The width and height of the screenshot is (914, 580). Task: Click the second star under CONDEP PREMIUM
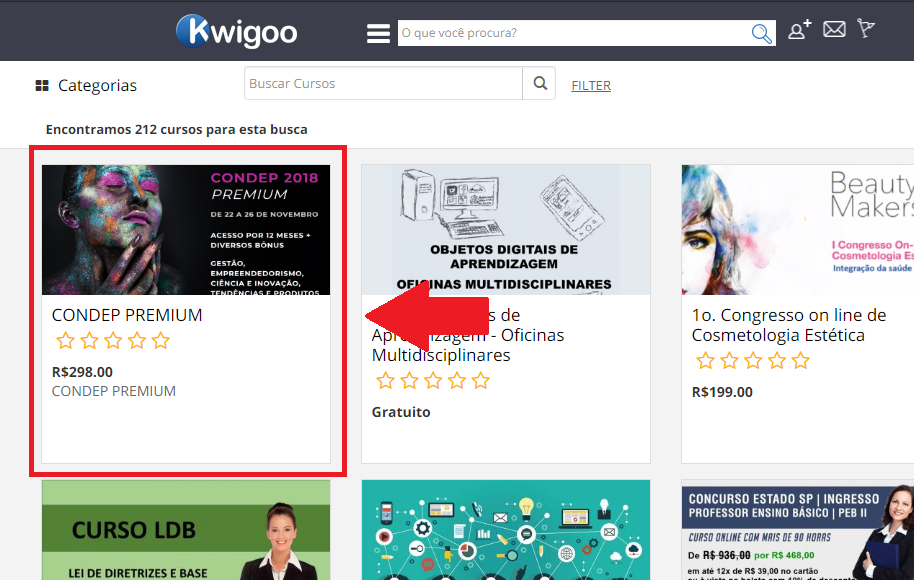[x=89, y=340]
